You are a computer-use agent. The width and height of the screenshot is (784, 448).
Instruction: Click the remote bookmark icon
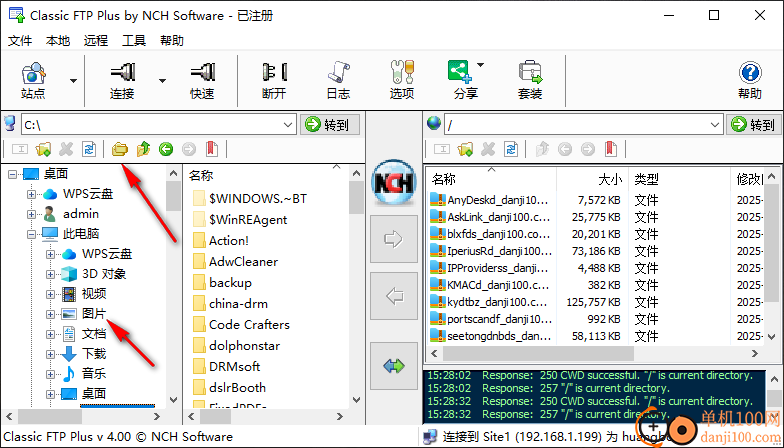tap(611, 149)
